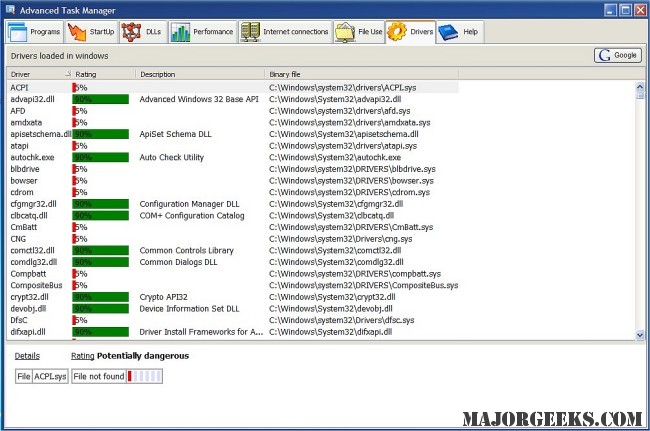Search selected driver with Google button

618,55
